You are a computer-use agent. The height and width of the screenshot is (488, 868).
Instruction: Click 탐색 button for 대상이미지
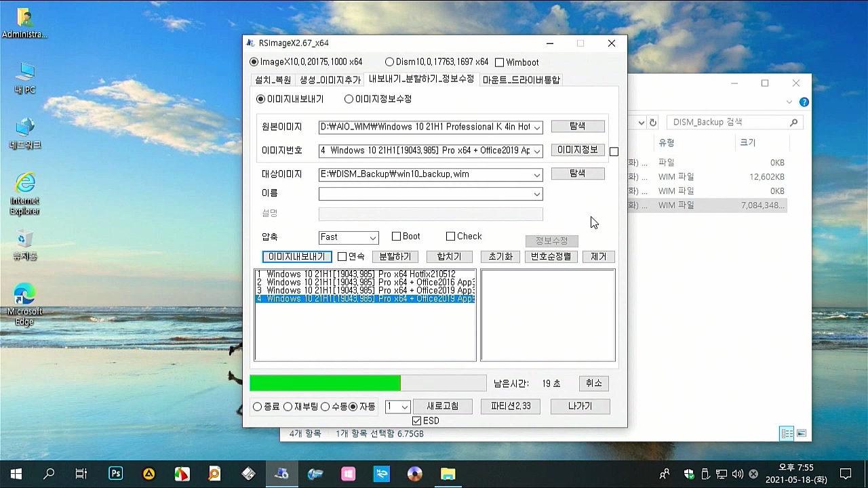[578, 174]
